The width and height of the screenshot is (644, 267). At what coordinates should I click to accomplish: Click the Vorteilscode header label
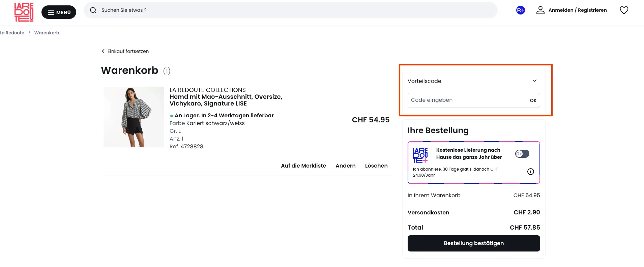[424, 81]
